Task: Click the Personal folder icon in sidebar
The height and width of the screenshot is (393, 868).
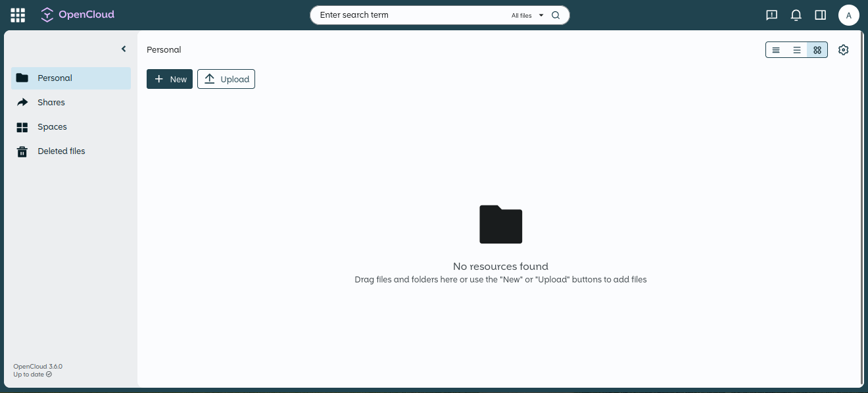Action: pos(22,78)
